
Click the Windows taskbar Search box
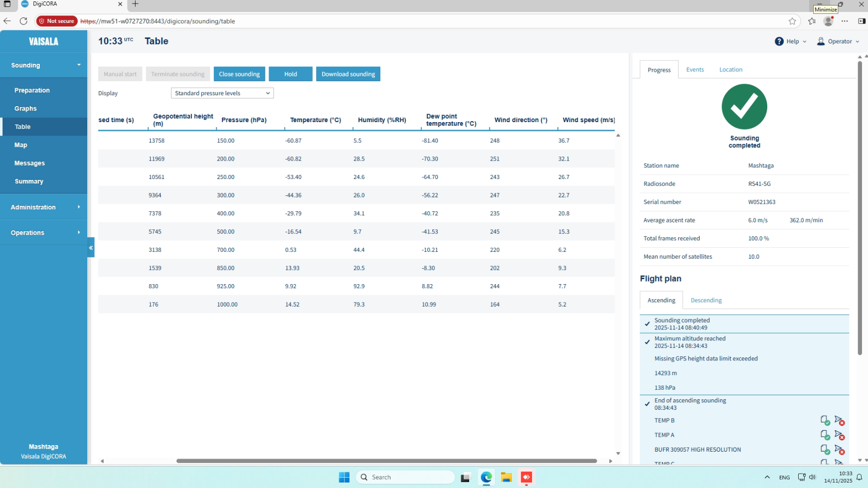[x=405, y=477]
